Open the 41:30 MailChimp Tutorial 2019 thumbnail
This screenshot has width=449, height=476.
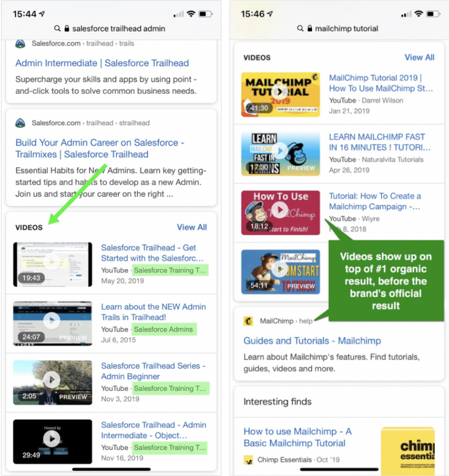tap(281, 94)
